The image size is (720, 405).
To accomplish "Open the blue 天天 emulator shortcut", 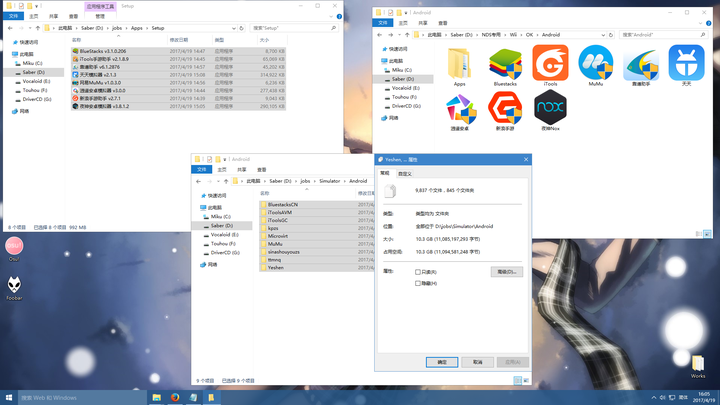I will [686, 63].
